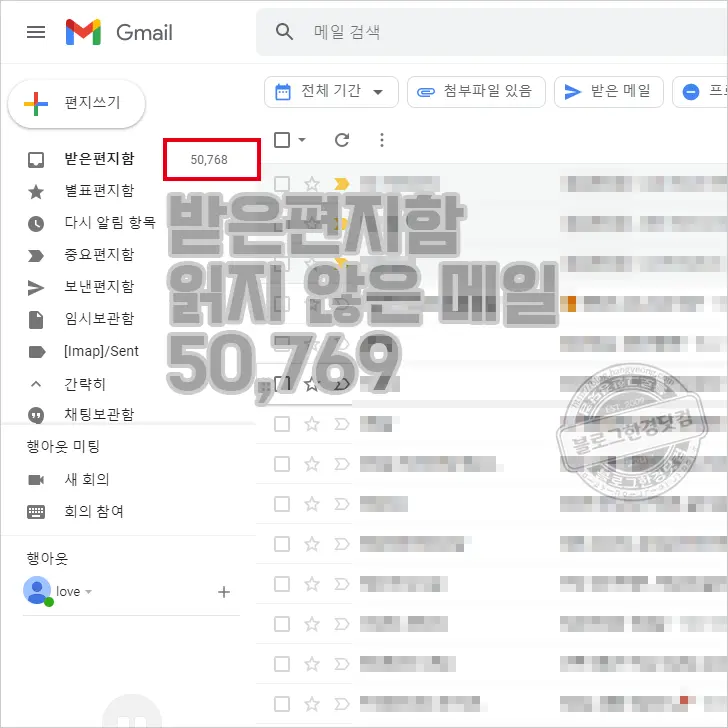Click the Gmail logo
Viewport: 728px width, 728px height.
119,32
